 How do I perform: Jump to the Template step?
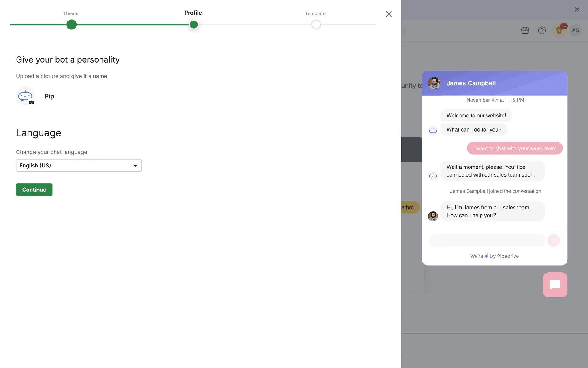(x=315, y=13)
